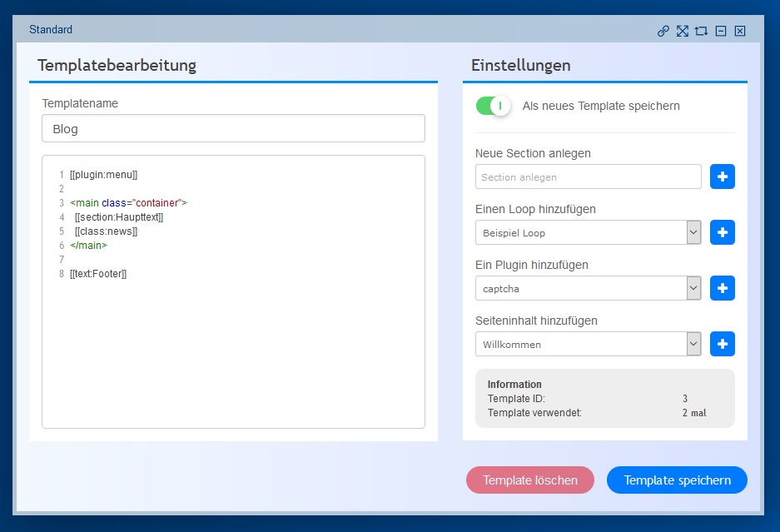Add Willkommen page content with plus button

tap(722, 344)
